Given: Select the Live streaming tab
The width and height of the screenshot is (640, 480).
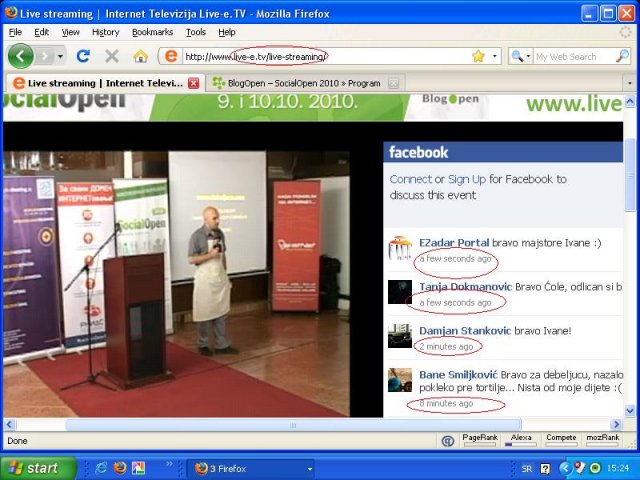Looking at the screenshot, I should pos(104,83).
